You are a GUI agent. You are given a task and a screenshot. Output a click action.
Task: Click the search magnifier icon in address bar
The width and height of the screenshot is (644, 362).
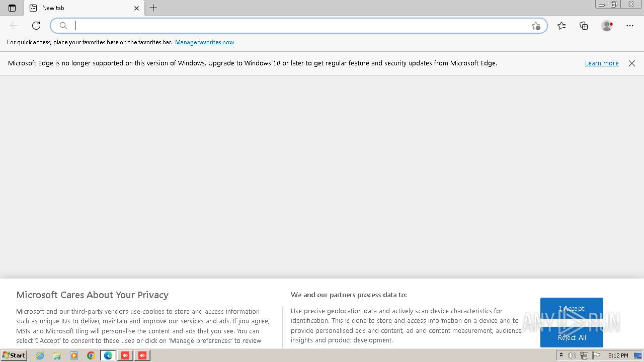(x=63, y=26)
